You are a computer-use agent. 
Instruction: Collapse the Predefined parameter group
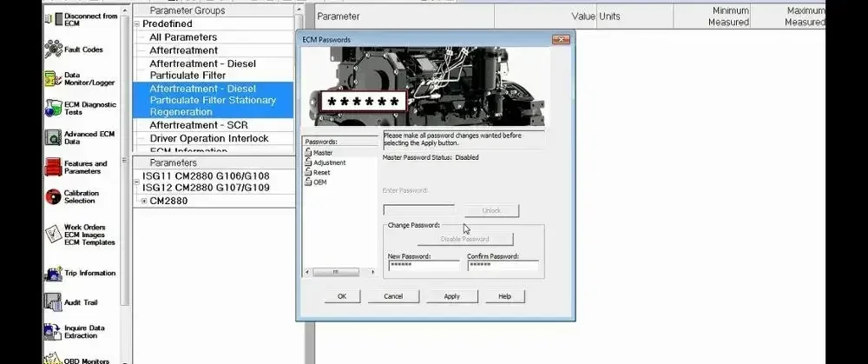coord(137,23)
